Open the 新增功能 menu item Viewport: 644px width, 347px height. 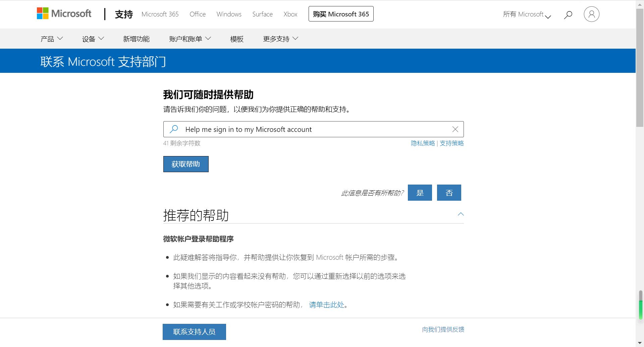(x=136, y=39)
